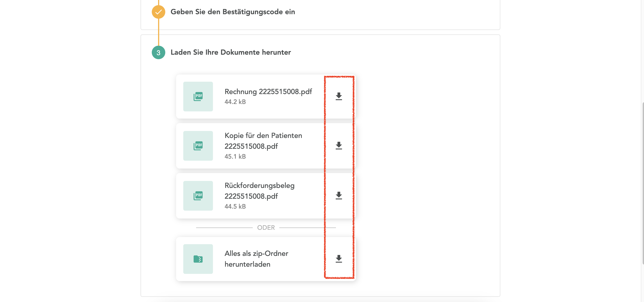
Task: Download everything as zip via arrow icon
Action: coord(338,259)
